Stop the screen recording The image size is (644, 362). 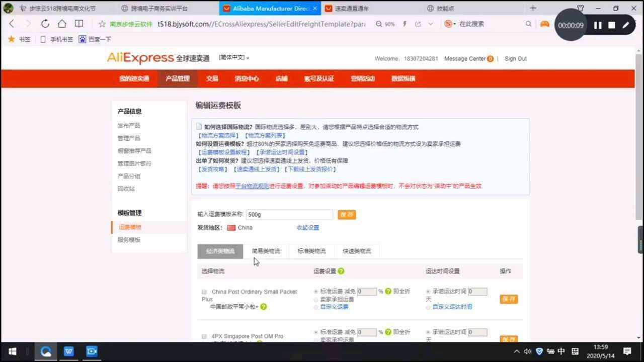pyautogui.click(x=612, y=25)
